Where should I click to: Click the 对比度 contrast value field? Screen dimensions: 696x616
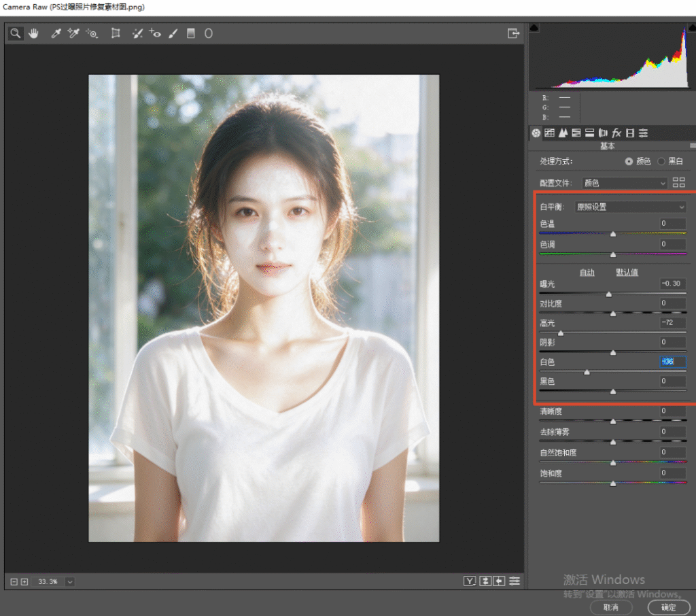pyautogui.click(x=672, y=303)
